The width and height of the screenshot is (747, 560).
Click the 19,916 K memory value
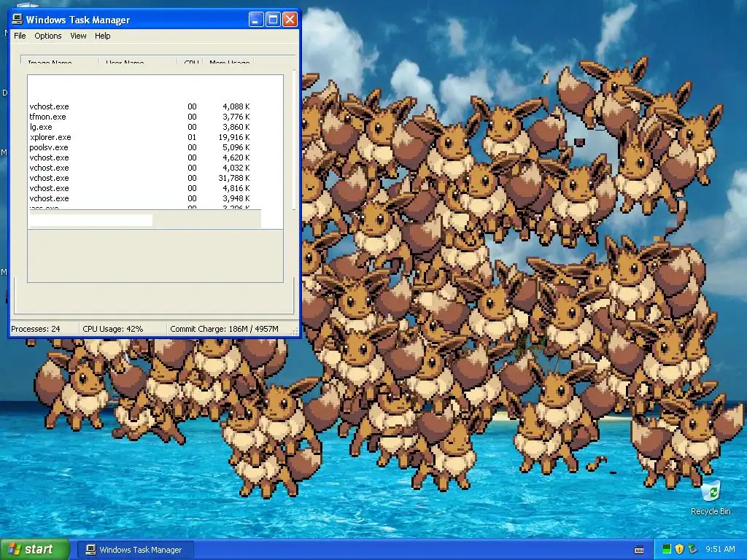(234, 137)
